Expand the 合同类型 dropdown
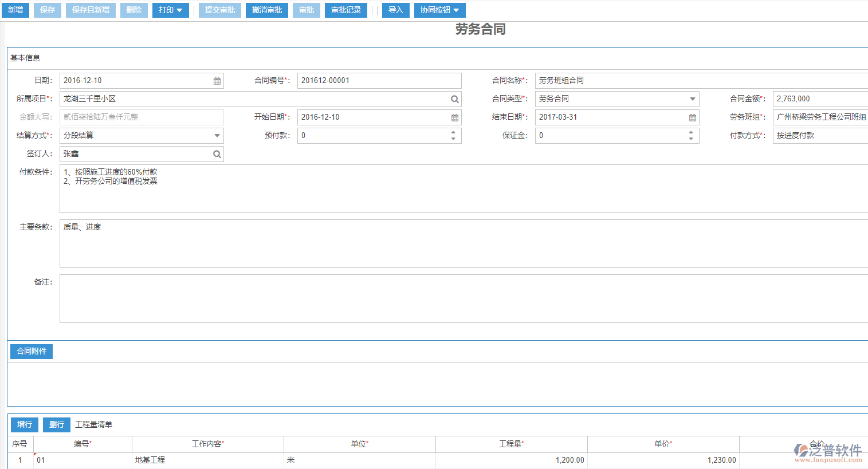 click(693, 99)
